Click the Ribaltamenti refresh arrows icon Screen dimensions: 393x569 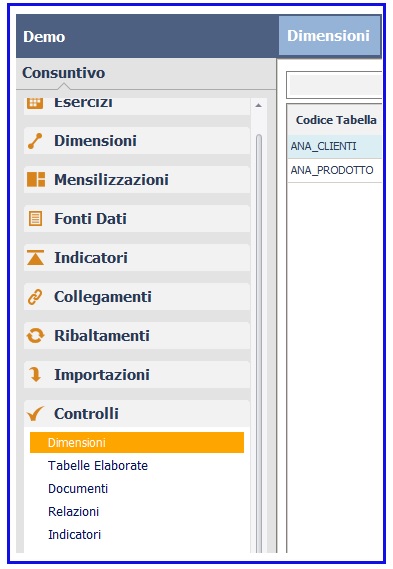click(36, 336)
